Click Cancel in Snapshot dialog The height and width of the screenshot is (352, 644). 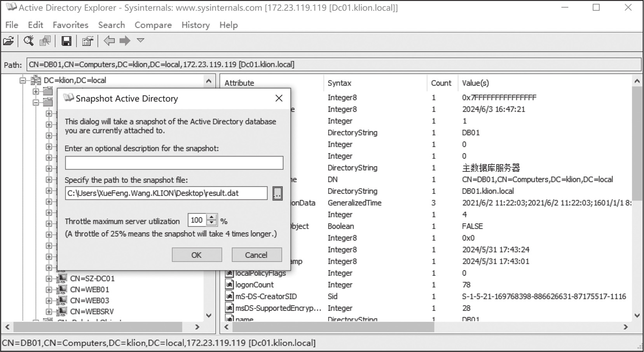[x=257, y=255]
